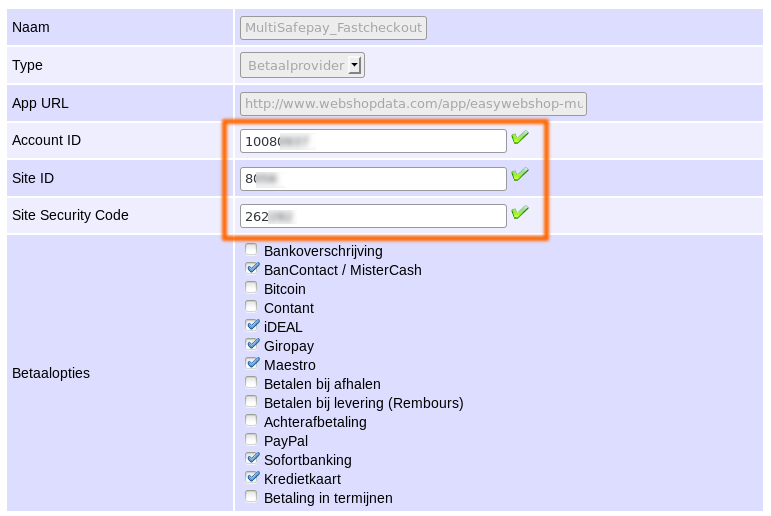The image size is (771, 516).
Task: Tick Betalen bij levering (Rembours) checkbox
Action: (x=251, y=401)
